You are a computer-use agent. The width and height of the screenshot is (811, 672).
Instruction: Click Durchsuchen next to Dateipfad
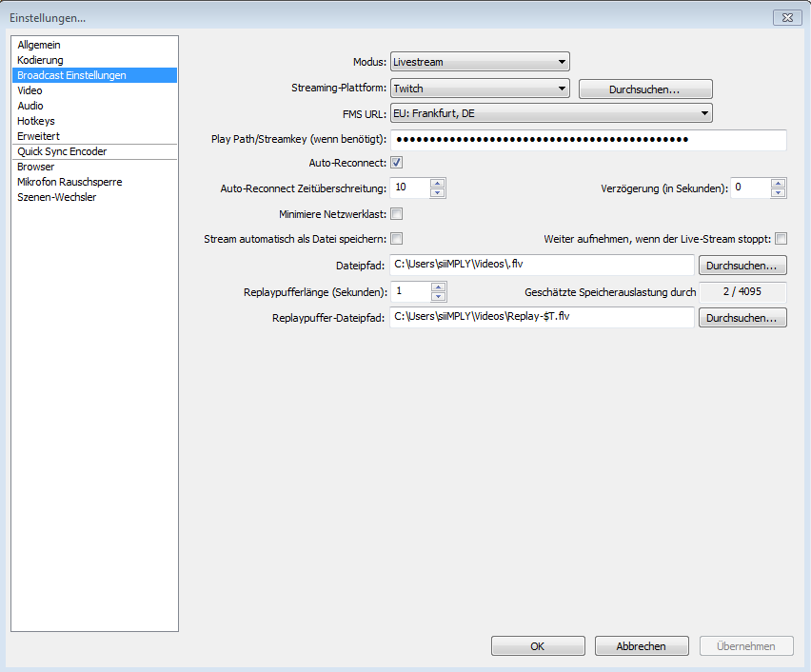[x=742, y=266]
